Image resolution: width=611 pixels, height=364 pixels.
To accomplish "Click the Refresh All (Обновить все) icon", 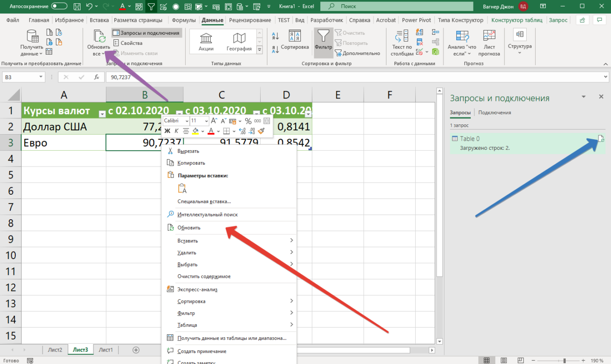I will tap(99, 37).
